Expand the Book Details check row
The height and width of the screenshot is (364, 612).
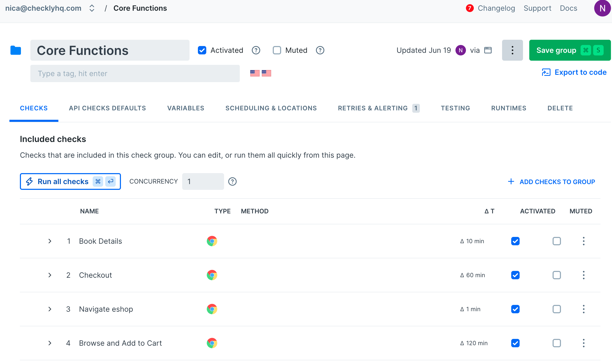click(50, 241)
